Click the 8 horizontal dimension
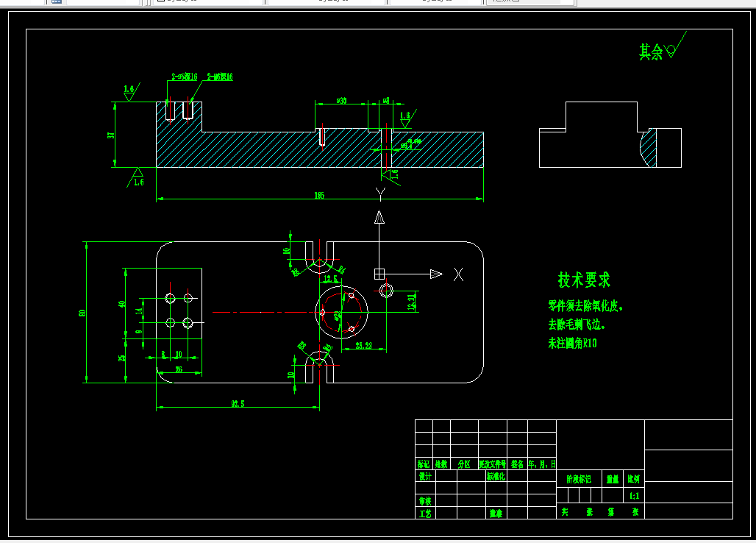 tap(163, 355)
